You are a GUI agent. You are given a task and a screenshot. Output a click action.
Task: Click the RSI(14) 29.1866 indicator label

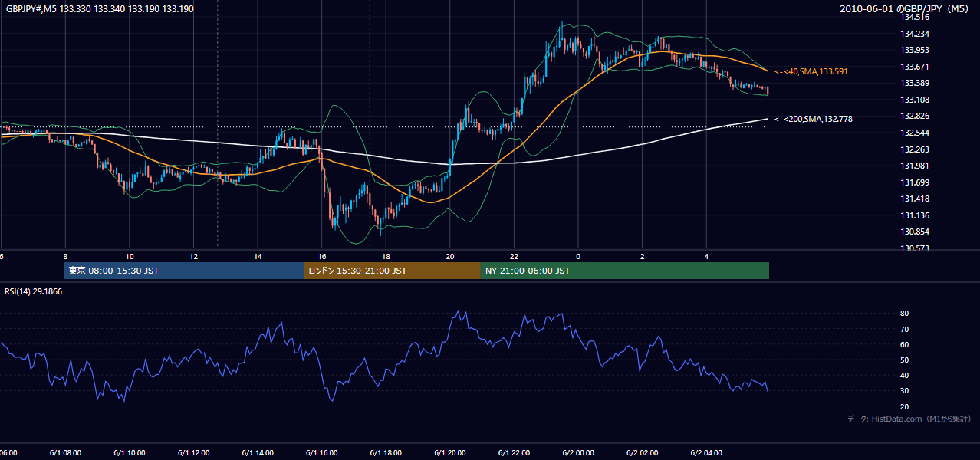click(34, 291)
